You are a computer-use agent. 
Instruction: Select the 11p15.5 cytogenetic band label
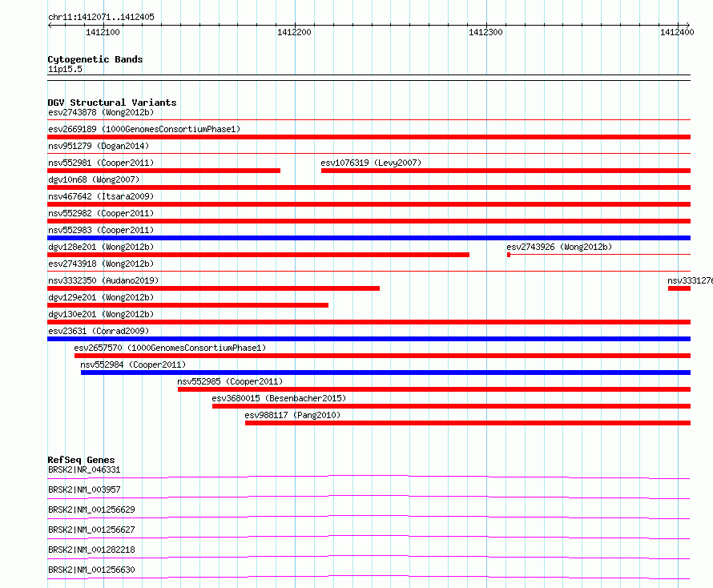(x=65, y=69)
